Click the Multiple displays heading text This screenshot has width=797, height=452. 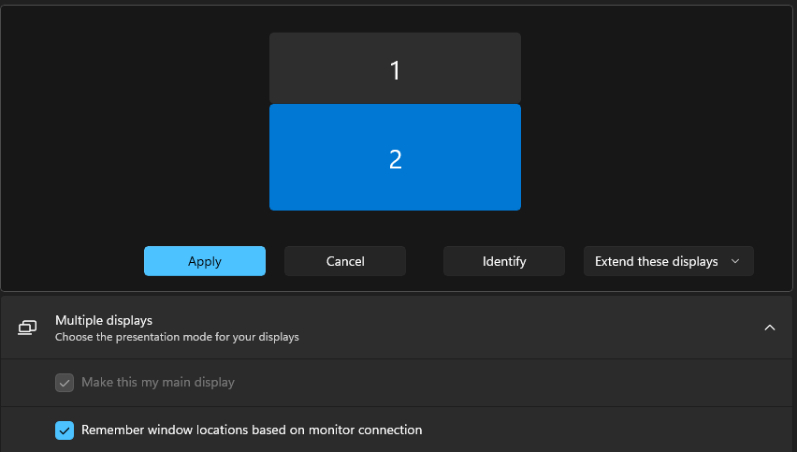104,320
